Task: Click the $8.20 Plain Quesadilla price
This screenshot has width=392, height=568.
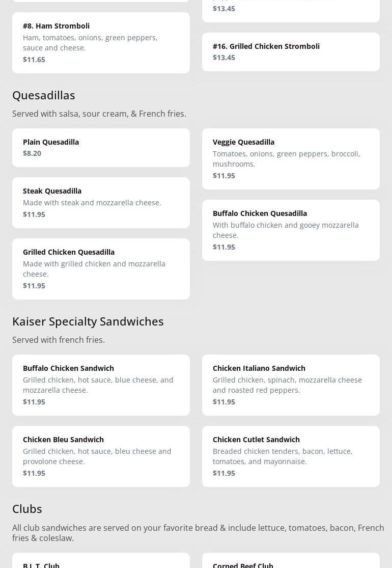Action: pos(32,153)
